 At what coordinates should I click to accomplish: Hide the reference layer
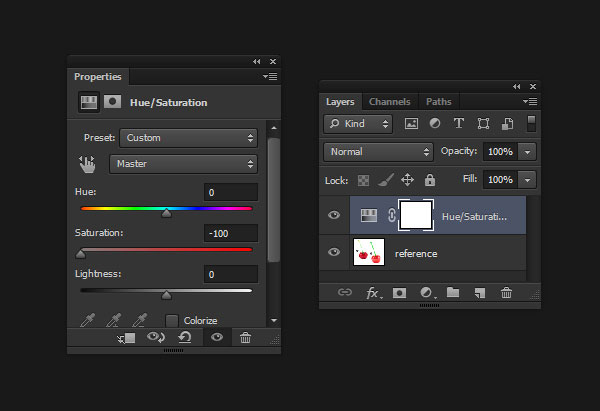[334, 252]
